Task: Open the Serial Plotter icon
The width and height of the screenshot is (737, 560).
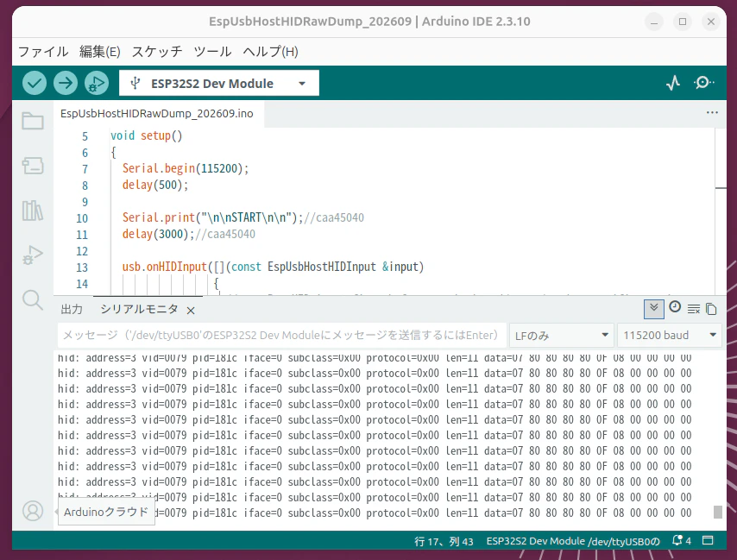Action: pyautogui.click(x=673, y=83)
